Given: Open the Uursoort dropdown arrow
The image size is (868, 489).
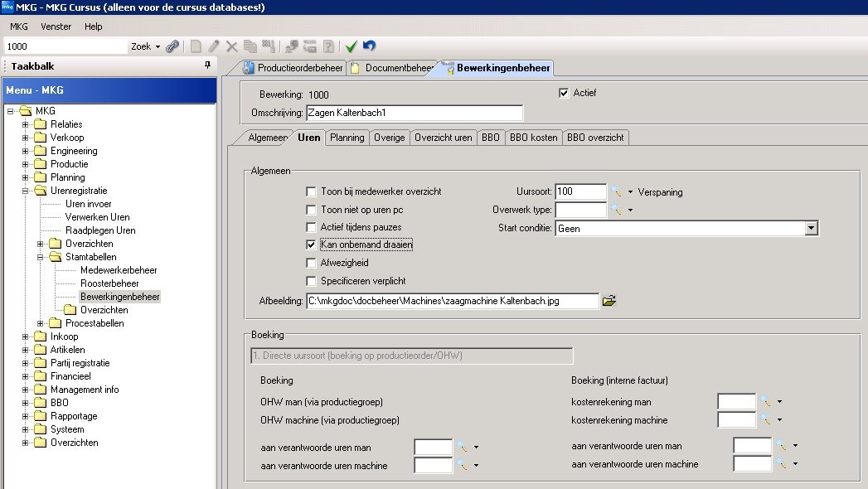Looking at the screenshot, I should click(x=630, y=192).
